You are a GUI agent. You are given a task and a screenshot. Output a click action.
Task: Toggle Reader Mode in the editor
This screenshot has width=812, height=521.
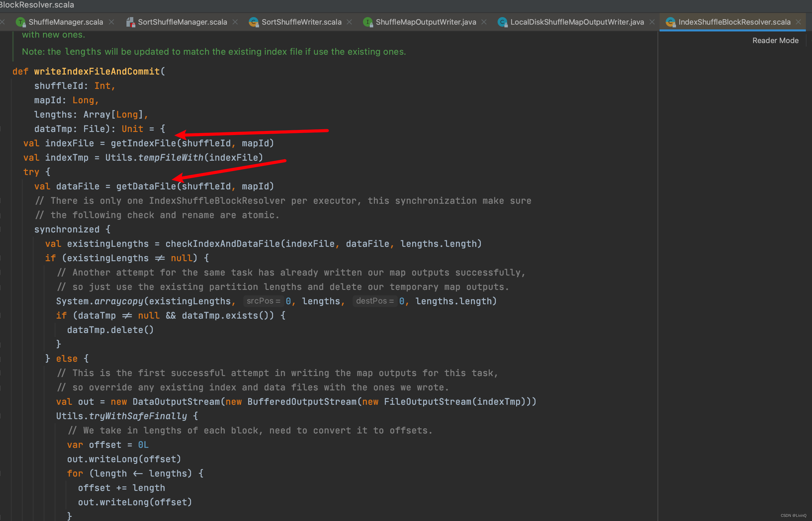(775, 41)
